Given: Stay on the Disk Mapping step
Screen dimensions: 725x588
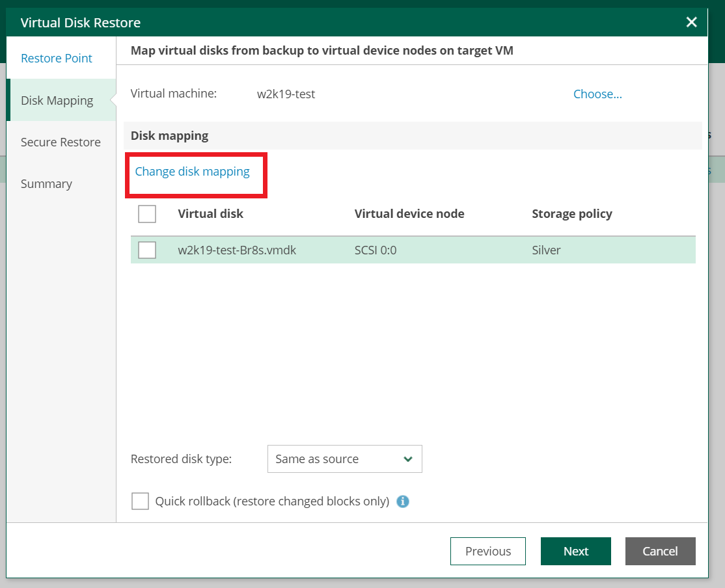Looking at the screenshot, I should [x=57, y=100].
